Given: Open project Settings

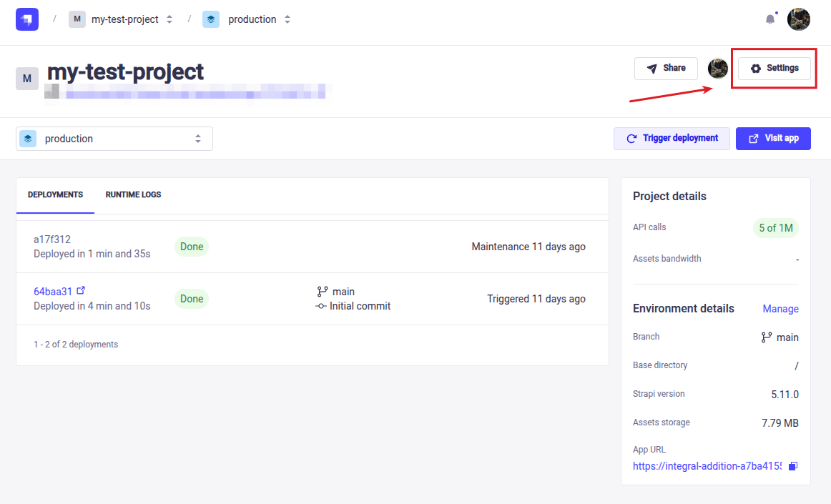Looking at the screenshot, I should [x=774, y=69].
